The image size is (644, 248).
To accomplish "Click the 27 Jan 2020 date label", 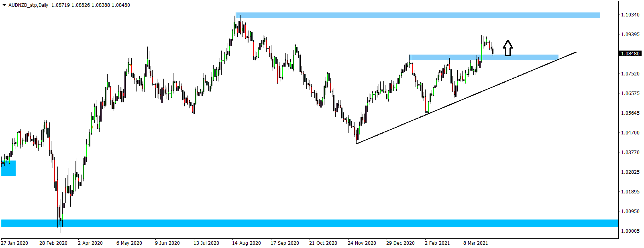I will [14, 243].
